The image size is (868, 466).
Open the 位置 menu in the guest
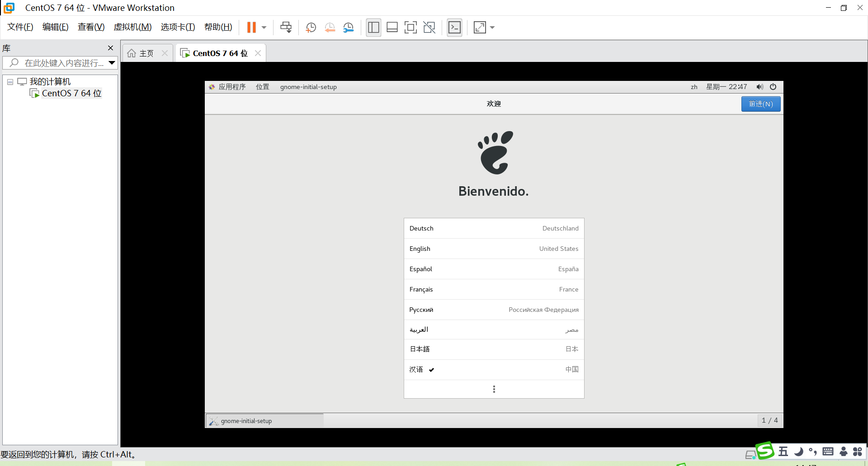(x=263, y=87)
